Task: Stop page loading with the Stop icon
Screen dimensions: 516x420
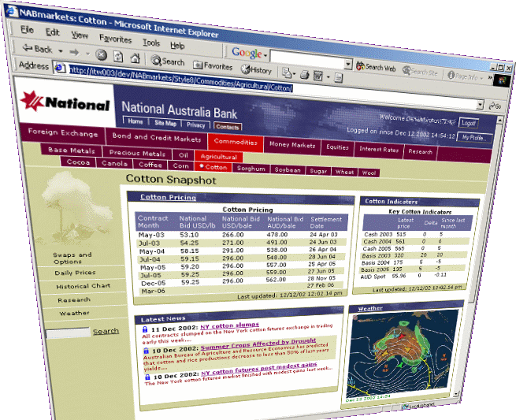Action: coord(102,54)
